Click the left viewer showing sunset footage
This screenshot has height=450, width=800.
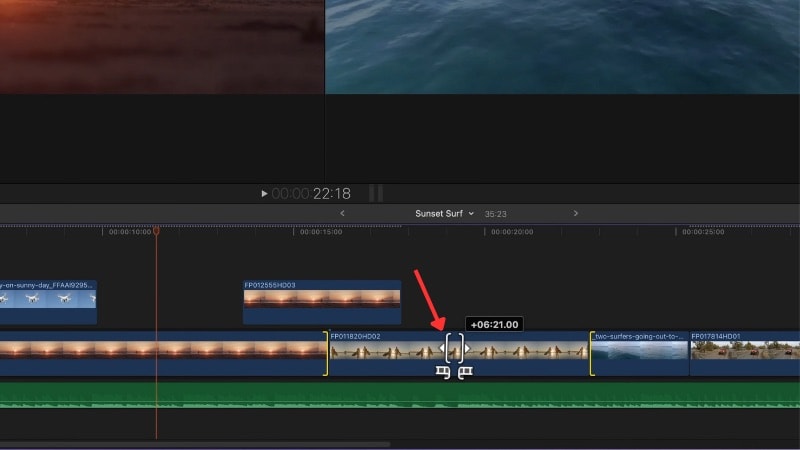pos(162,47)
